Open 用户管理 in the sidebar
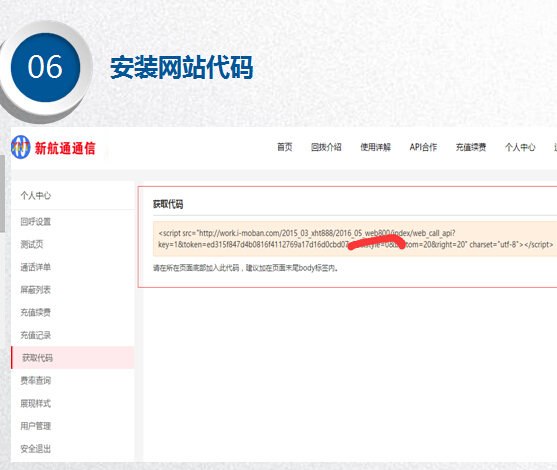Screen dimensions: 557x470 (36, 426)
